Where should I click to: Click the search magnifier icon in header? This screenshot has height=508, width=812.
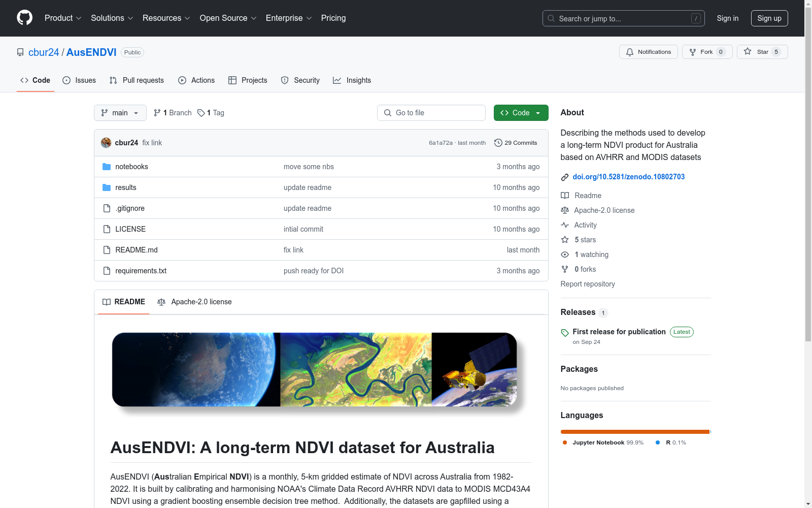tap(551, 18)
